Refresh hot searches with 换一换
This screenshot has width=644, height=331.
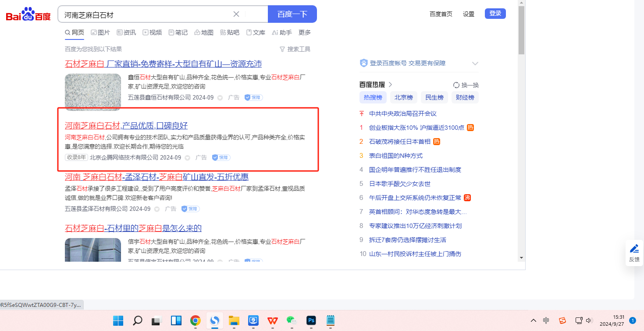coord(466,85)
